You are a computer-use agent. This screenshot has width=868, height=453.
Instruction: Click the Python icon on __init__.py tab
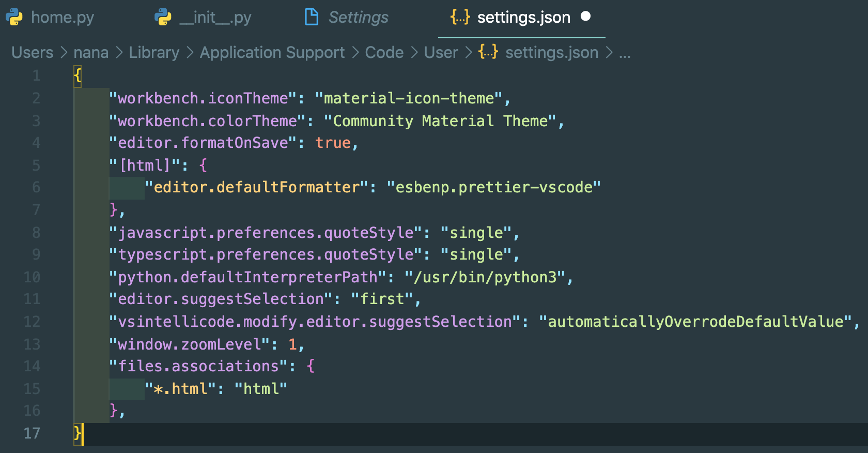coord(163,17)
